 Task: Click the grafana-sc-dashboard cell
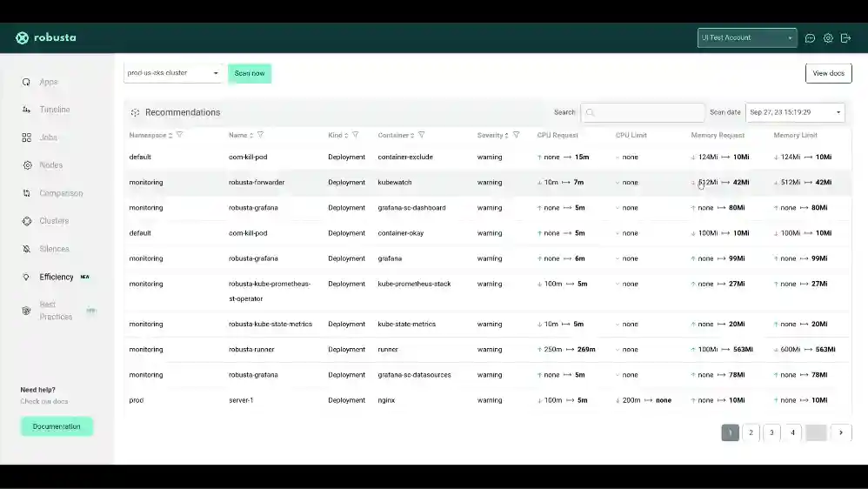411,208
